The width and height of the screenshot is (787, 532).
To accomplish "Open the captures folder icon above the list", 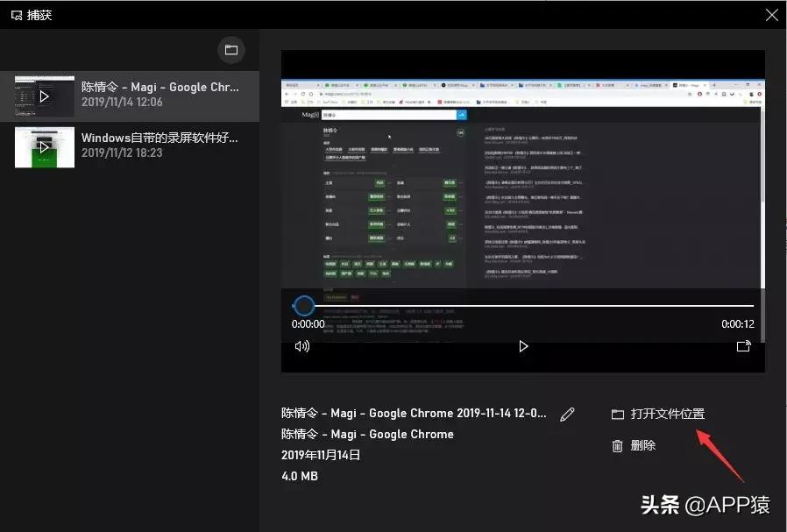I will 231,50.
